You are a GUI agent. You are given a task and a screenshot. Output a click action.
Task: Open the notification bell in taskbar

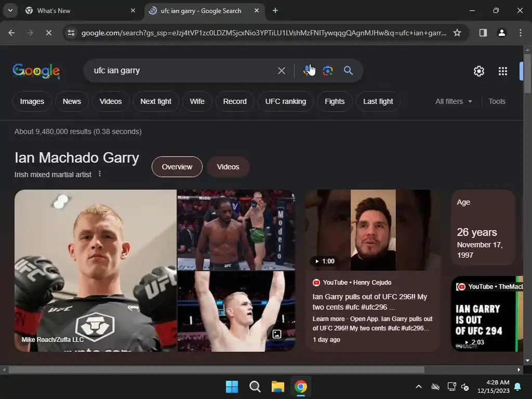(518, 387)
